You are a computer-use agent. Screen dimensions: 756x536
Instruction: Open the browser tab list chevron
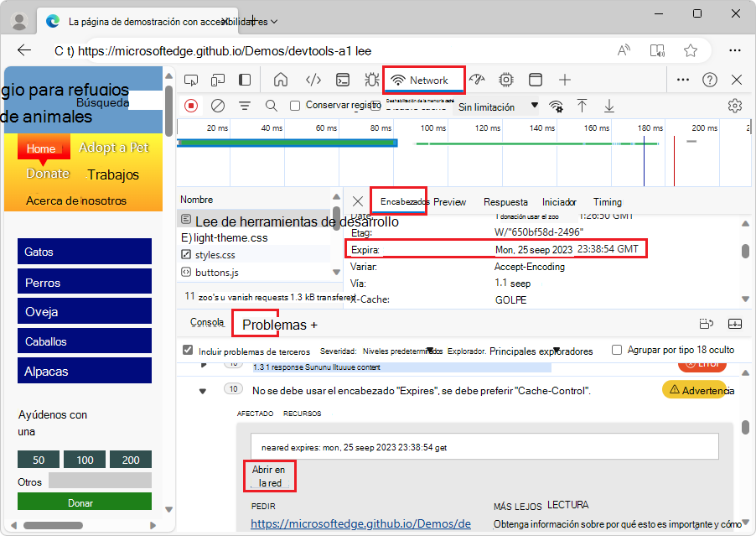click(x=274, y=21)
